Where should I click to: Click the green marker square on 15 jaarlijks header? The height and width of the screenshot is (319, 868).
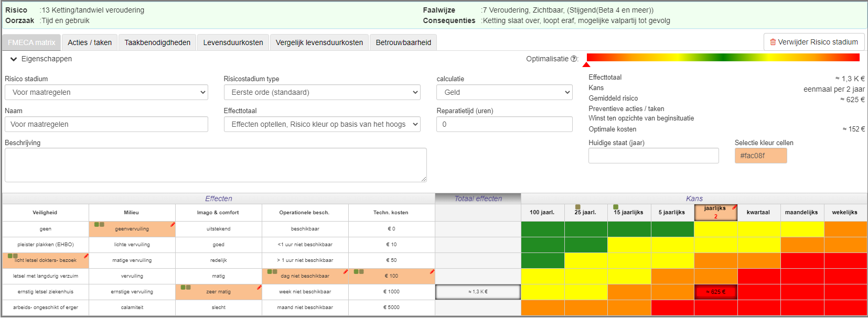point(616,207)
